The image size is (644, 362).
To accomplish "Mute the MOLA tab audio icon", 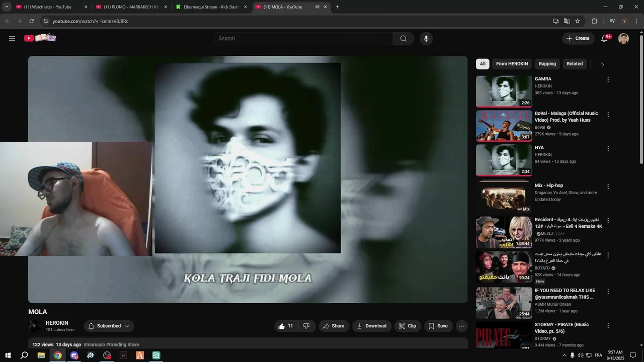I will [317, 7].
